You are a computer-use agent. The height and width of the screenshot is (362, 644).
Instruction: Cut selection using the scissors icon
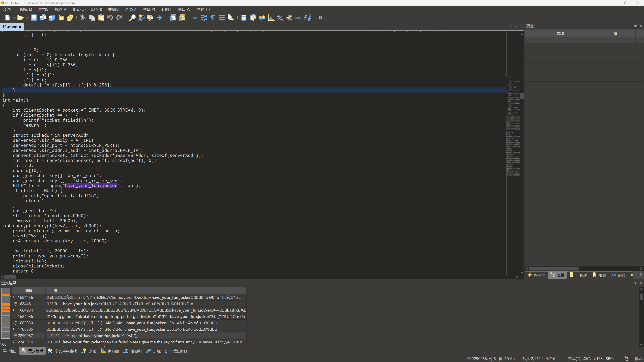point(83,18)
